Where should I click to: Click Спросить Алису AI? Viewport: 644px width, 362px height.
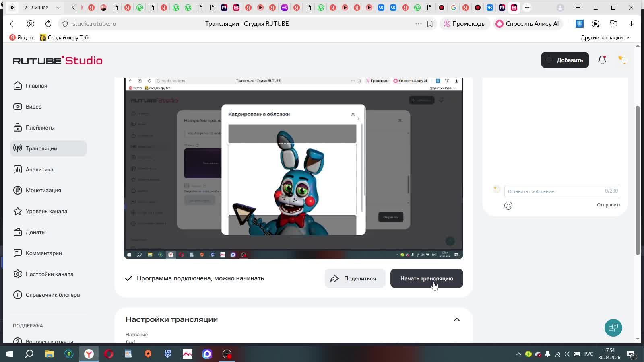click(528, 24)
